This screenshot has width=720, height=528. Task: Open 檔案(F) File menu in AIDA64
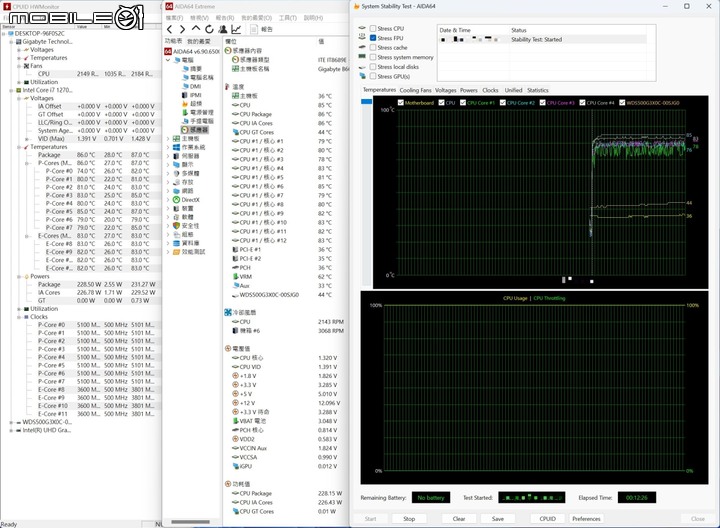click(x=174, y=18)
